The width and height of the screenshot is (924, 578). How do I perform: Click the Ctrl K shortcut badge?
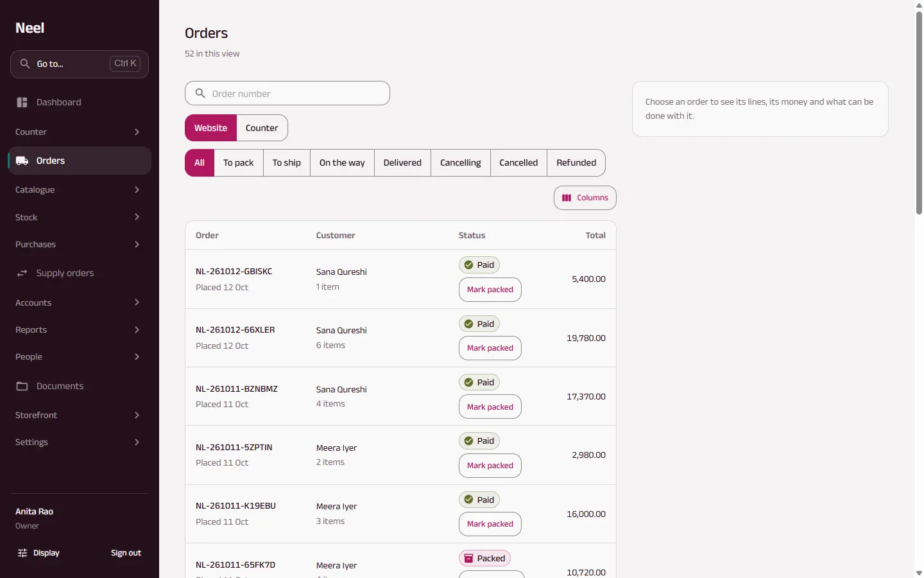[x=125, y=63]
